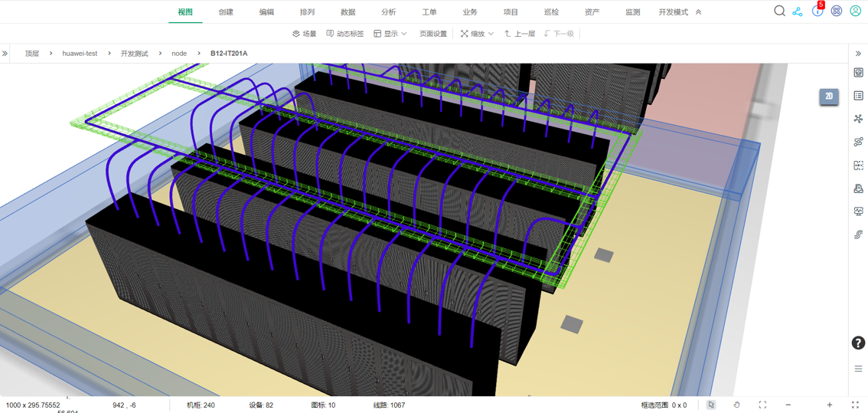Open the search magnifier icon
Image resolution: width=868 pixels, height=413 pixels.
click(x=779, y=11)
